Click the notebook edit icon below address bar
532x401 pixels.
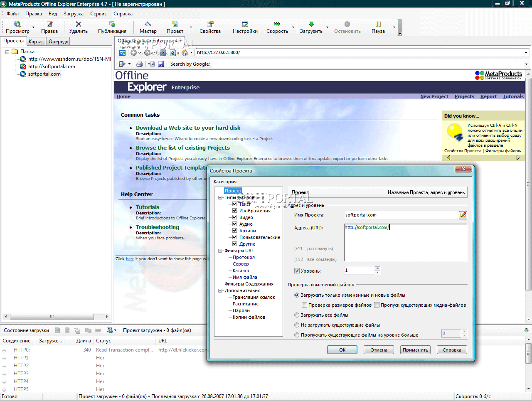122,64
